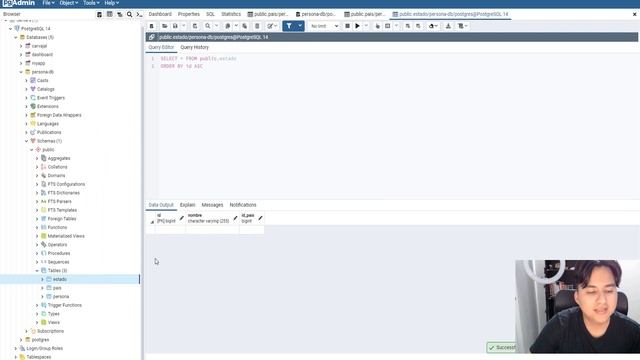Switch to the Query History tab

(x=194, y=47)
